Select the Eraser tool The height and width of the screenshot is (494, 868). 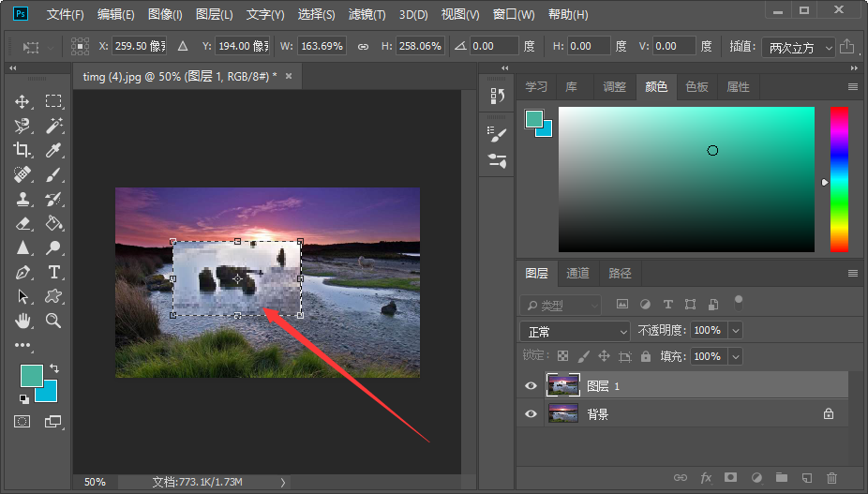22,223
